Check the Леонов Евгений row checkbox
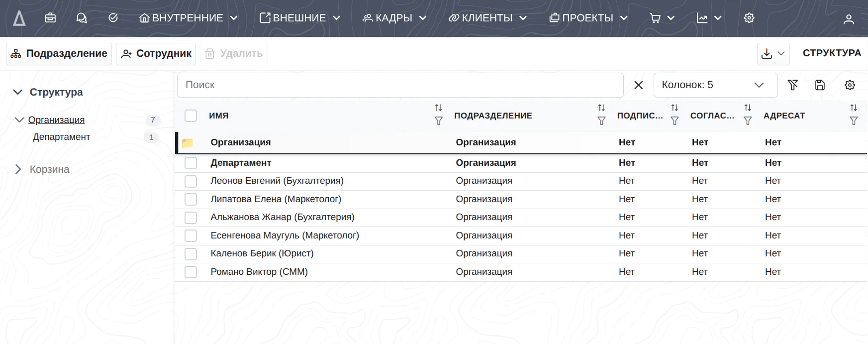This screenshot has height=344, width=868. coord(191,181)
